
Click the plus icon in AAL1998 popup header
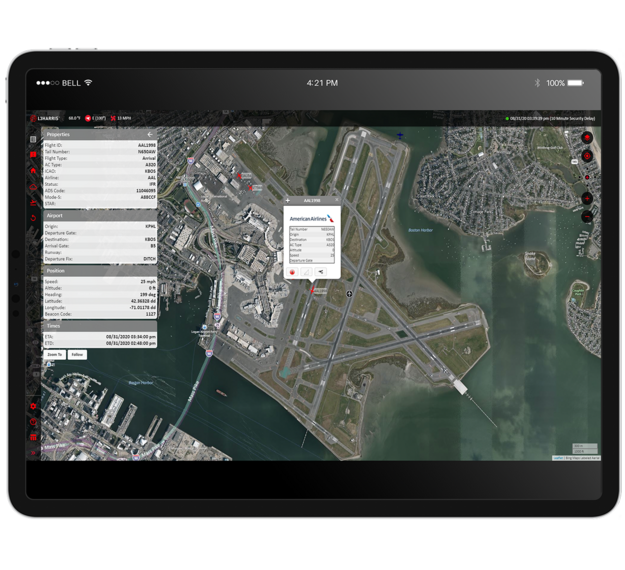[x=288, y=200]
